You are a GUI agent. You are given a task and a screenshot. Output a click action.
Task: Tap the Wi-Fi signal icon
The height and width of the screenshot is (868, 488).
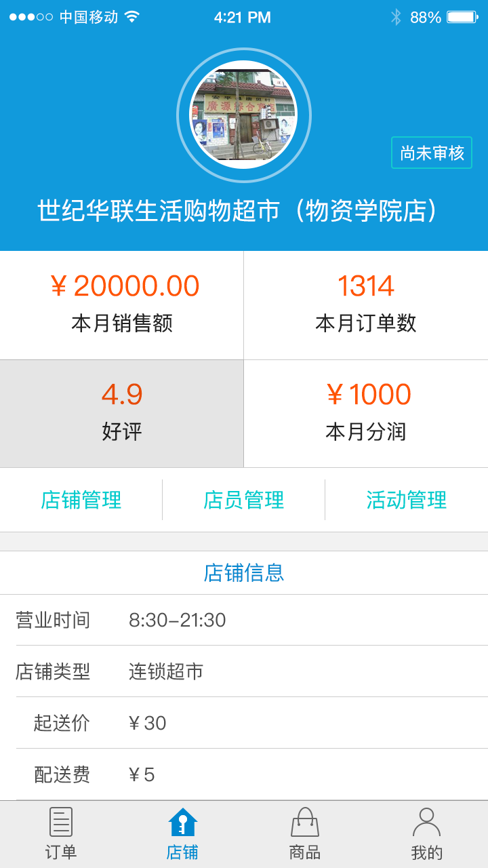click(x=132, y=17)
